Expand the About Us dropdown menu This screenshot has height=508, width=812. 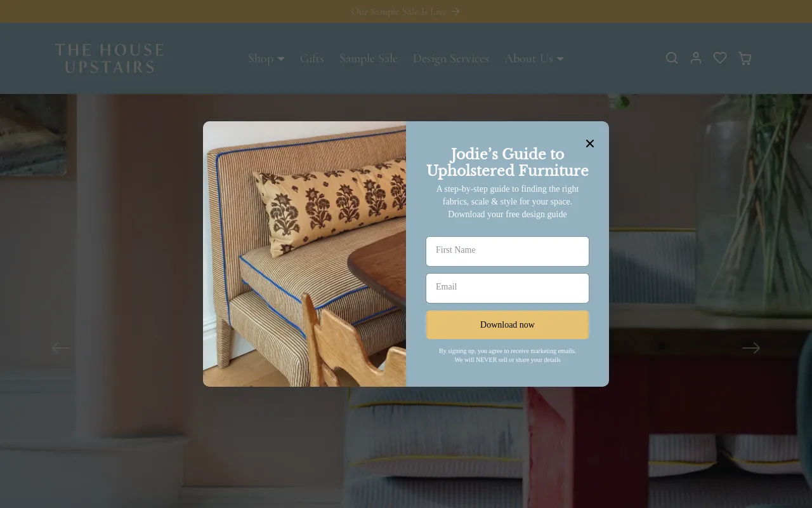(x=534, y=58)
